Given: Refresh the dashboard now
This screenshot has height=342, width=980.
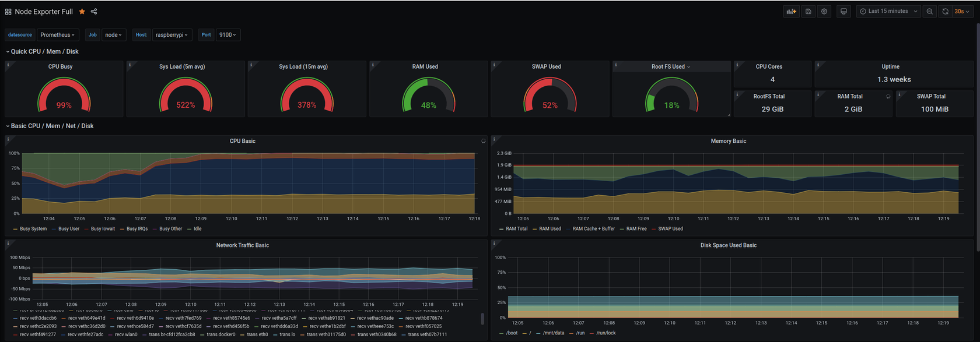Looking at the screenshot, I should [x=946, y=11].
